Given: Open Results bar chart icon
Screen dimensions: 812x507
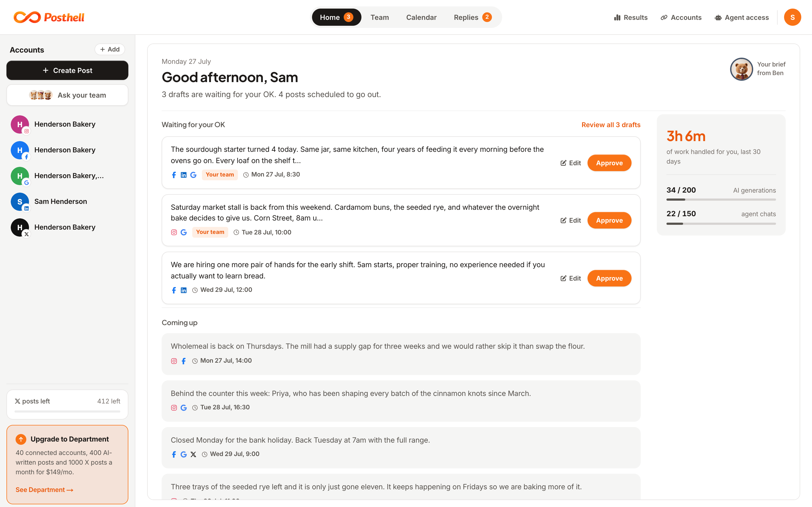Looking at the screenshot, I should (x=617, y=17).
